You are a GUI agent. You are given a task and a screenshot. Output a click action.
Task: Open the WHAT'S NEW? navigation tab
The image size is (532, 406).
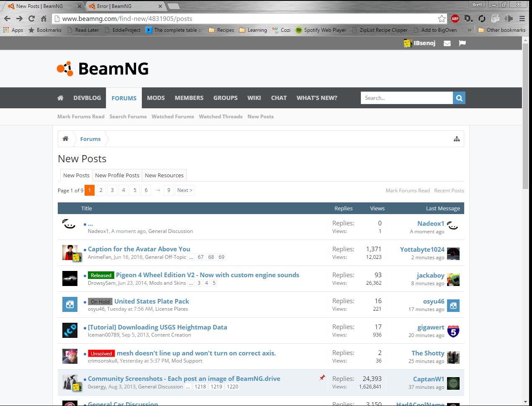[x=317, y=98]
